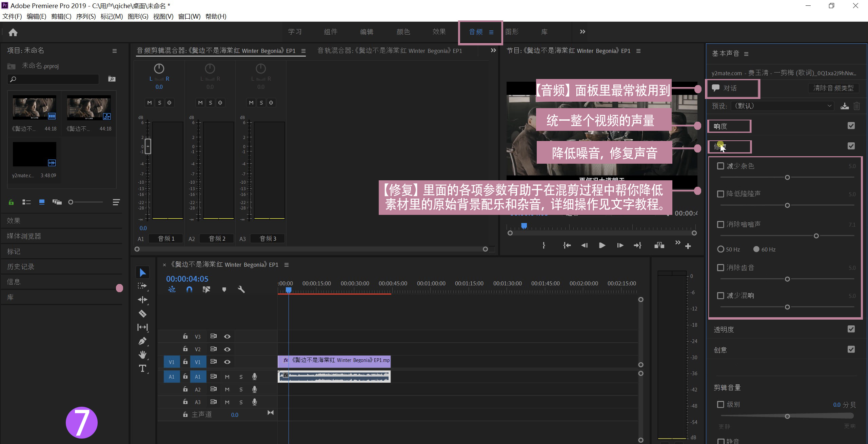The height and width of the screenshot is (444, 868).
Task: Enable the 降低隆隆声 checkbox
Action: click(721, 194)
